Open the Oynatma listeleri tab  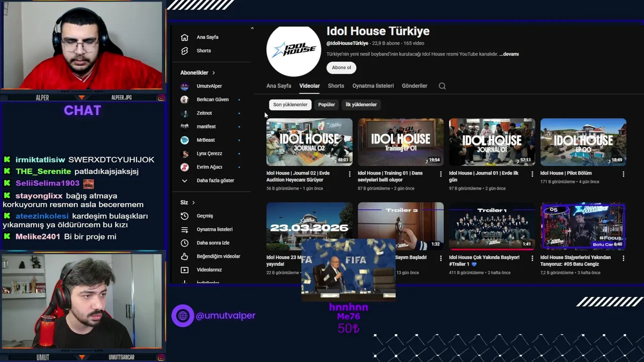coord(373,86)
